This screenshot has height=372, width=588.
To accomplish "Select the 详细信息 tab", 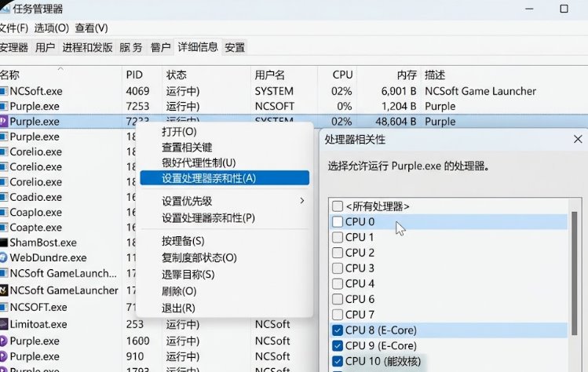I will pos(198,47).
